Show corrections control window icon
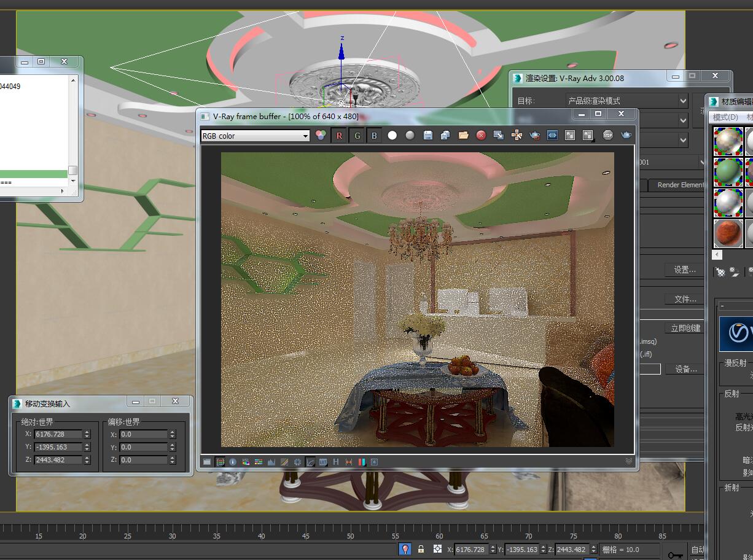This screenshot has width=753, height=560. click(207, 462)
